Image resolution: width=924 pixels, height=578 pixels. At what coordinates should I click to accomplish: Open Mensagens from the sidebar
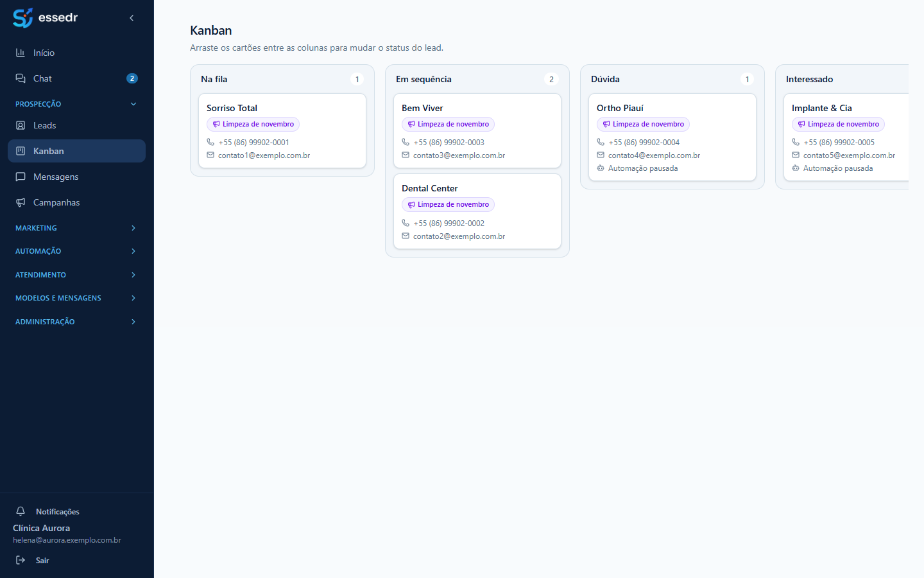click(76, 177)
